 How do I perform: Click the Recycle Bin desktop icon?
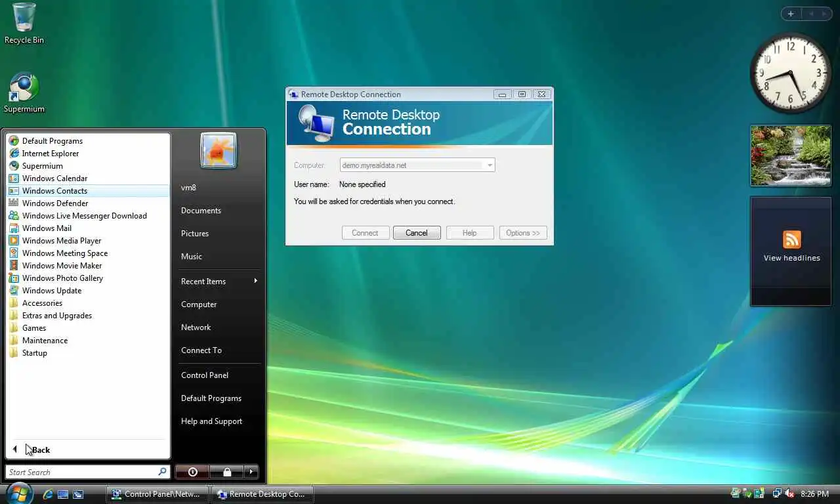pyautogui.click(x=24, y=24)
